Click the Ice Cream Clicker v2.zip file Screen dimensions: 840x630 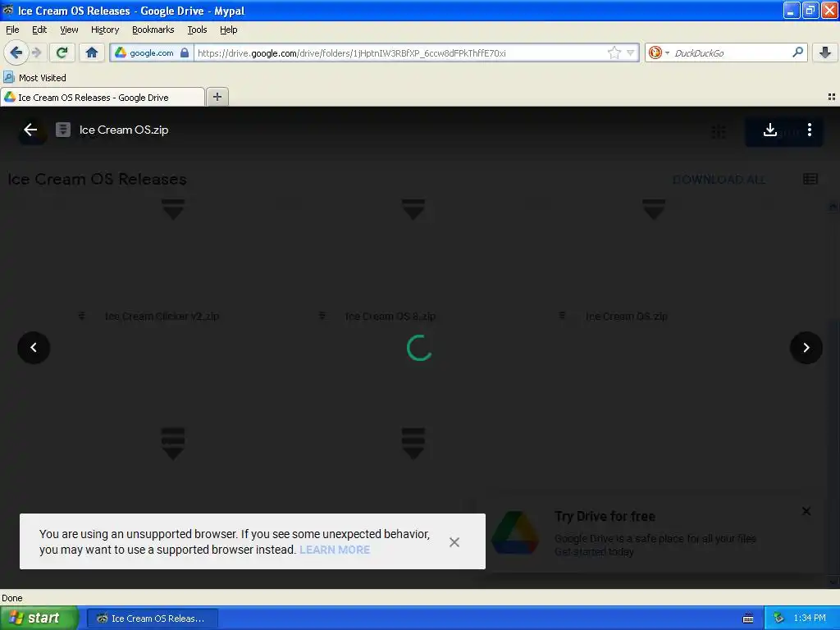(162, 316)
